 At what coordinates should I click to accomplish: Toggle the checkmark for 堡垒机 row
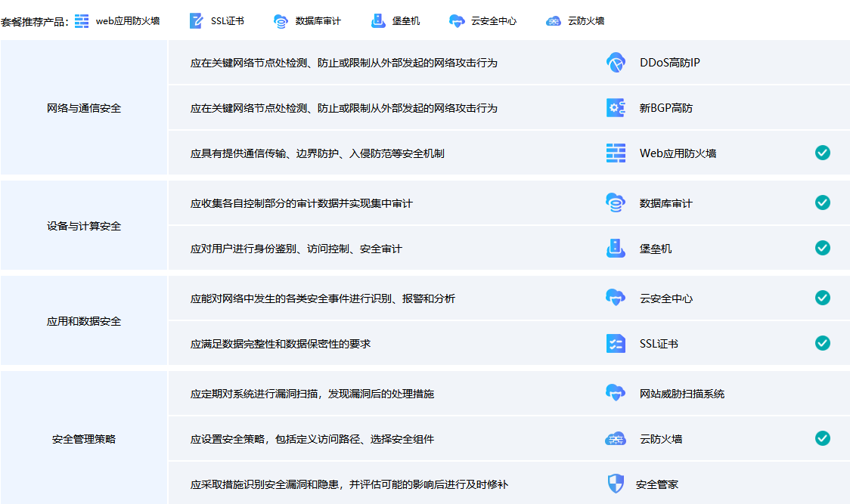(822, 248)
